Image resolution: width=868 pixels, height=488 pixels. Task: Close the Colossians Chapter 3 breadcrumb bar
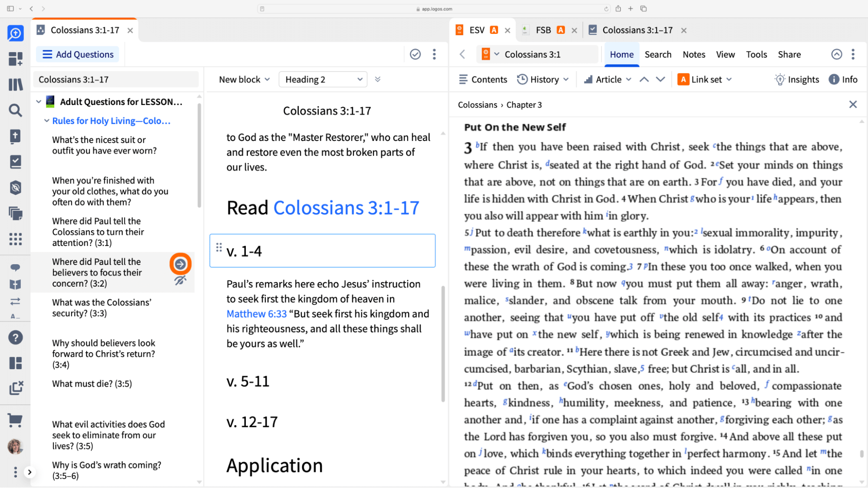click(x=853, y=105)
